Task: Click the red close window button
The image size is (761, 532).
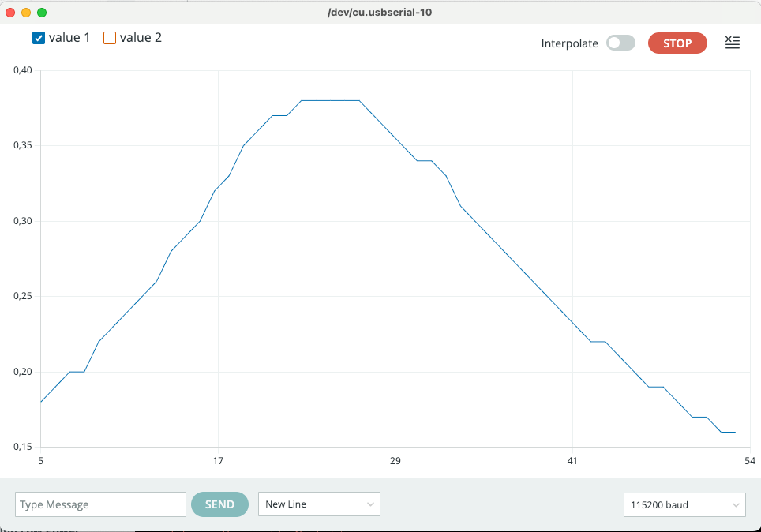Action: [11, 13]
